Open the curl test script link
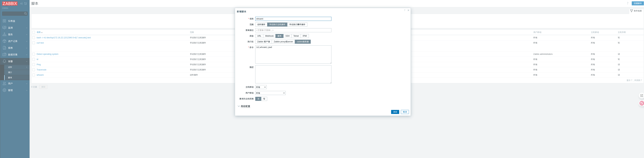This screenshot has width=644, height=158. (40, 43)
